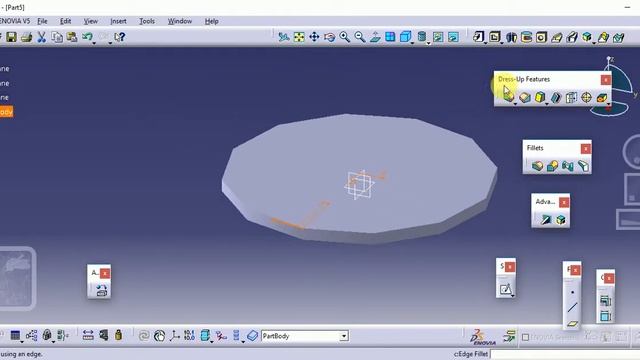Click Shell icon in Dress-Up Features
Viewport: 640px width, 360px height.
(556, 97)
